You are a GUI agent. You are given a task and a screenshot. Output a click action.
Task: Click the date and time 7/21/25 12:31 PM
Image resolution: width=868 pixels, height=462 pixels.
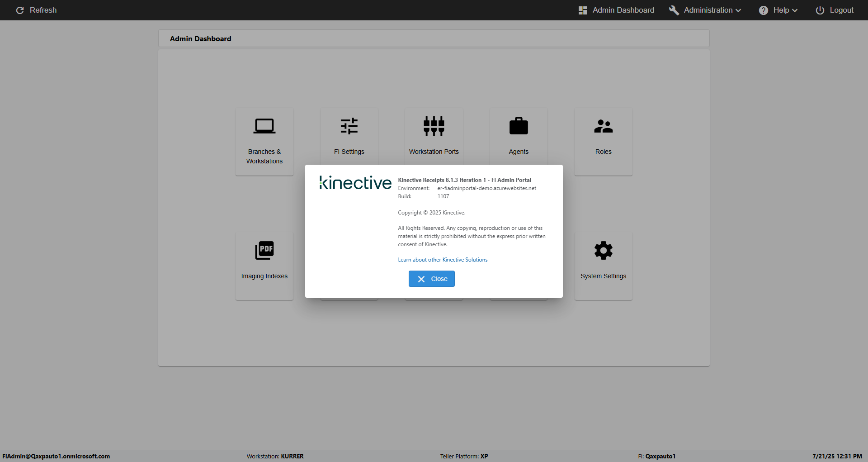(x=837, y=456)
